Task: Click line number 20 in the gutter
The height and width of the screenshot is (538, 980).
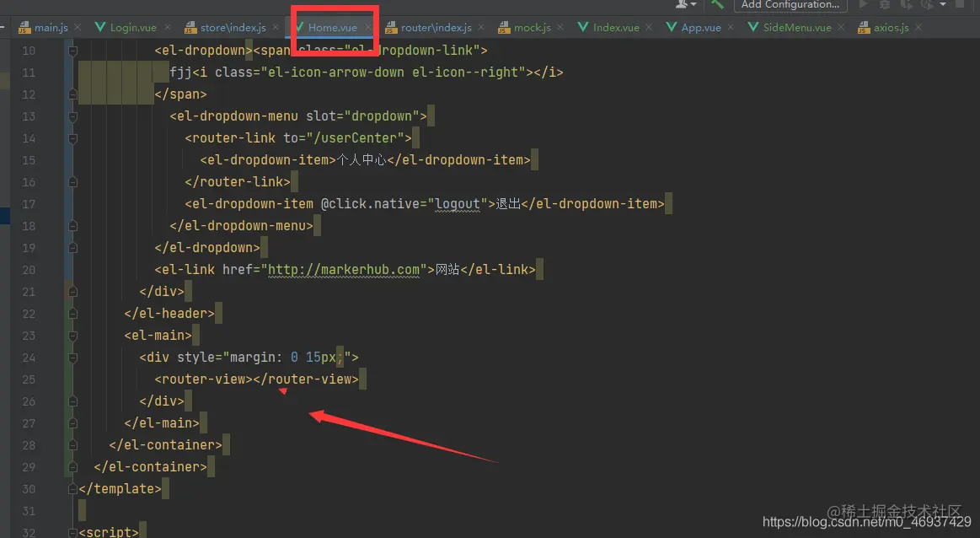Action: pos(29,270)
